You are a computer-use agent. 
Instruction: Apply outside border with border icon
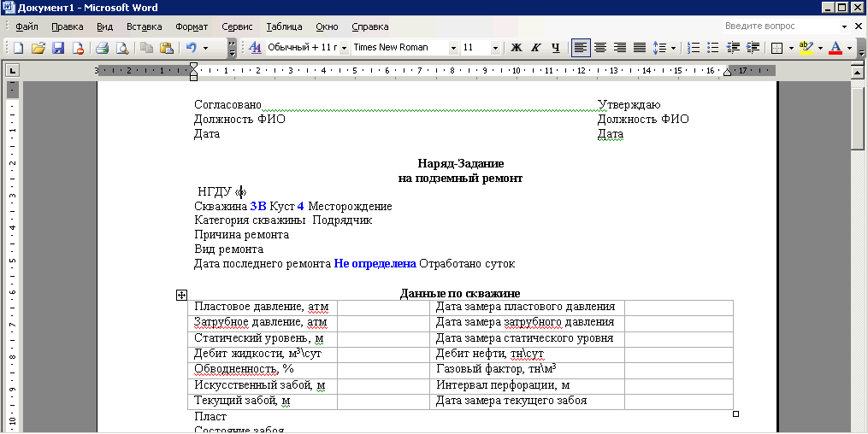click(x=777, y=48)
